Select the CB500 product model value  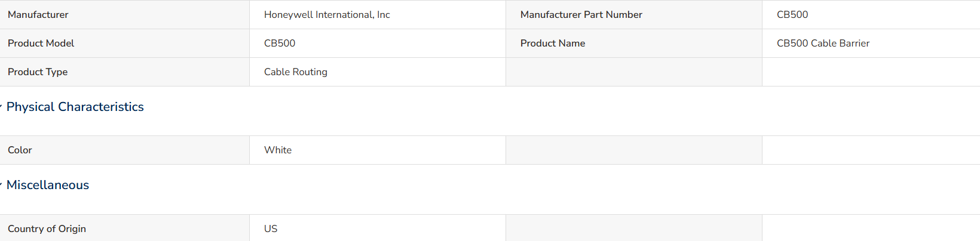[280, 43]
